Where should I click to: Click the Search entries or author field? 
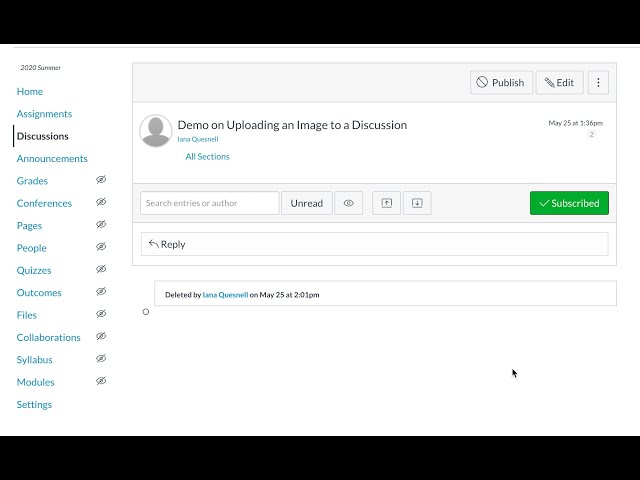(x=210, y=203)
